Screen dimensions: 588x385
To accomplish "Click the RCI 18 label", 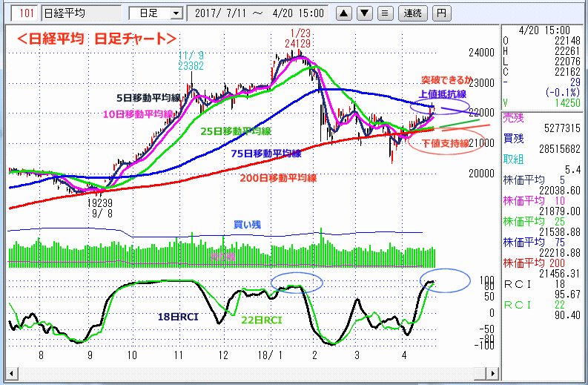I will point(534,284).
